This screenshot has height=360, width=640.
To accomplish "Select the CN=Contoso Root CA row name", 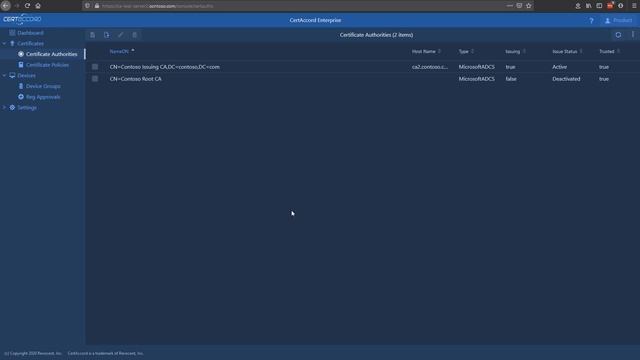I will point(136,79).
